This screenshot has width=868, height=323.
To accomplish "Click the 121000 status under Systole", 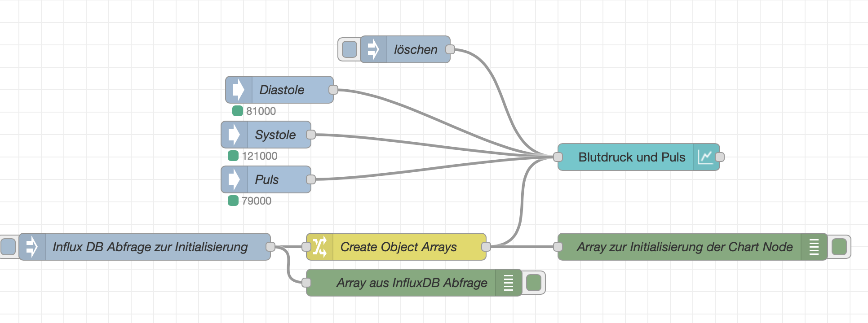I will pos(260,156).
